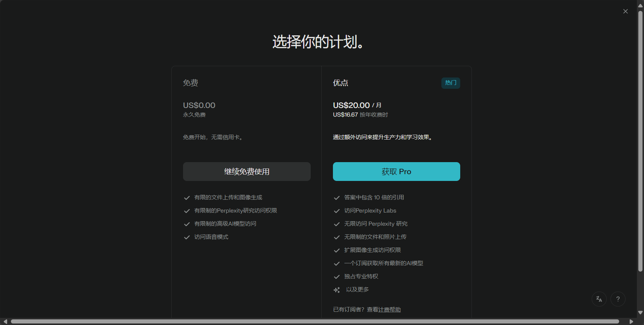Click the 获取 Pro button
644x325 pixels.
point(397,172)
